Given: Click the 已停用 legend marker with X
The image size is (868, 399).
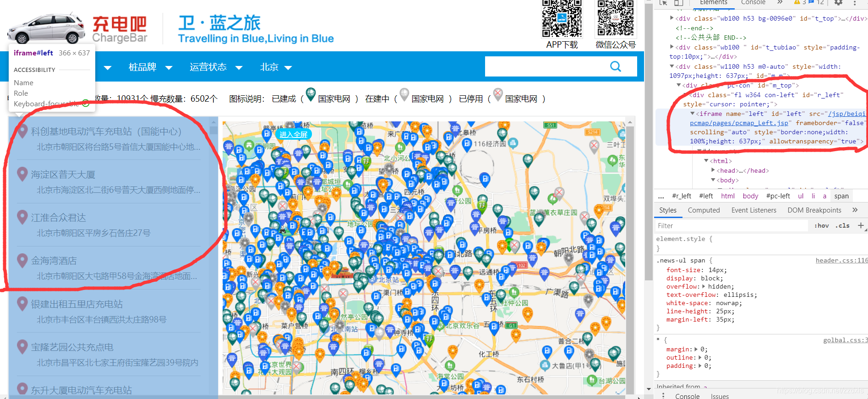Looking at the screenshot, I should tap(498, 95).
